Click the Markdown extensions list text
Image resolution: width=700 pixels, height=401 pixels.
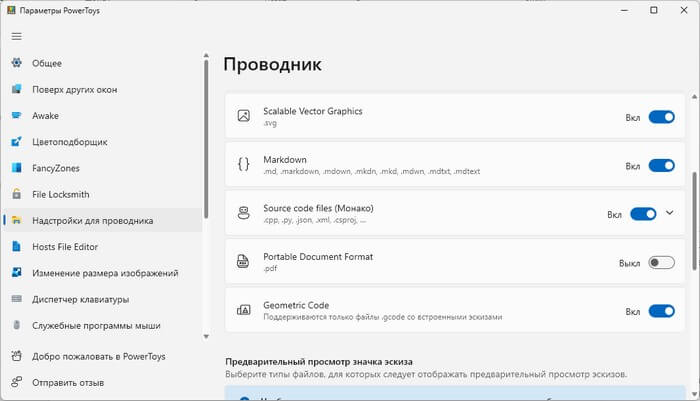(371, 171)
